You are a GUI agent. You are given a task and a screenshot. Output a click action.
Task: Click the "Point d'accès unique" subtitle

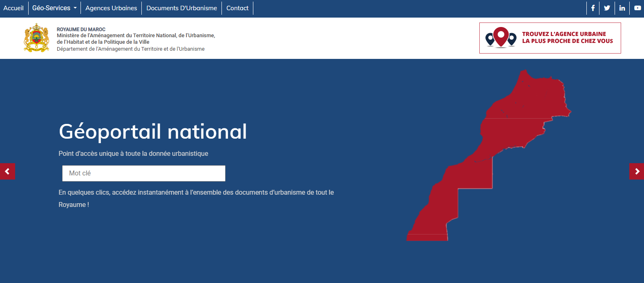coord(133,154)
